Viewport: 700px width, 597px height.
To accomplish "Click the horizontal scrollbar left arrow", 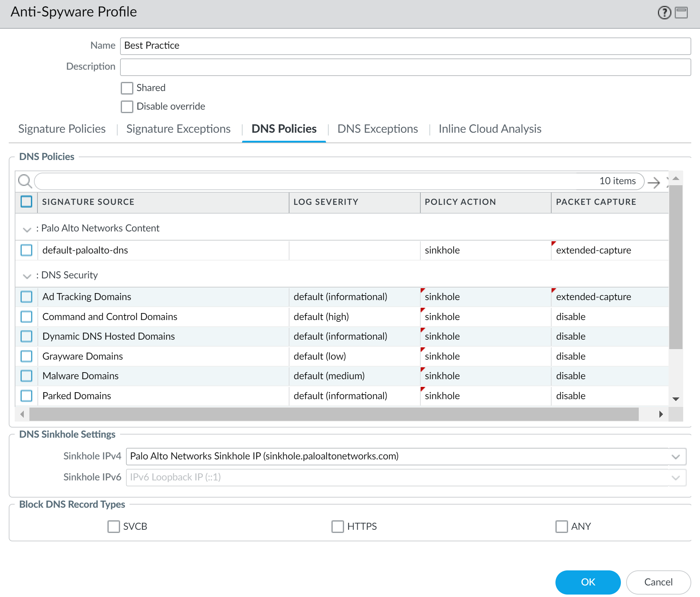I will (22, 414).
